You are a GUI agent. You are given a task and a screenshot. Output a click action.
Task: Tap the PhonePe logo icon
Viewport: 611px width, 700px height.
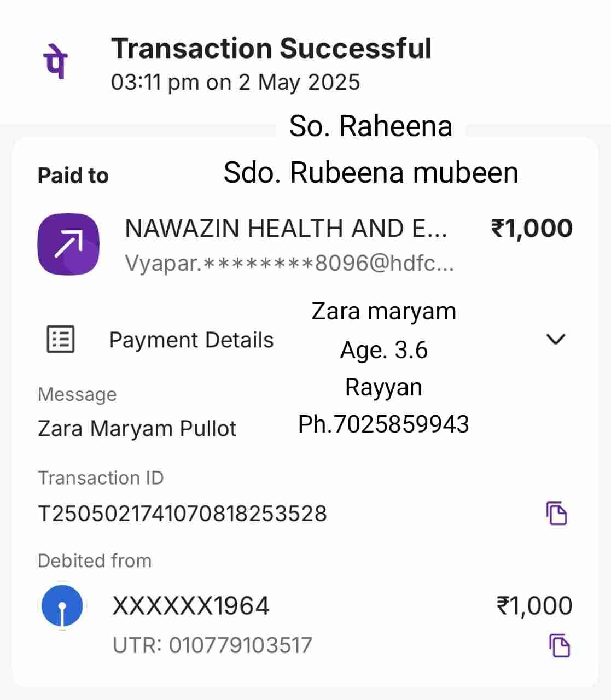(55, 61)
